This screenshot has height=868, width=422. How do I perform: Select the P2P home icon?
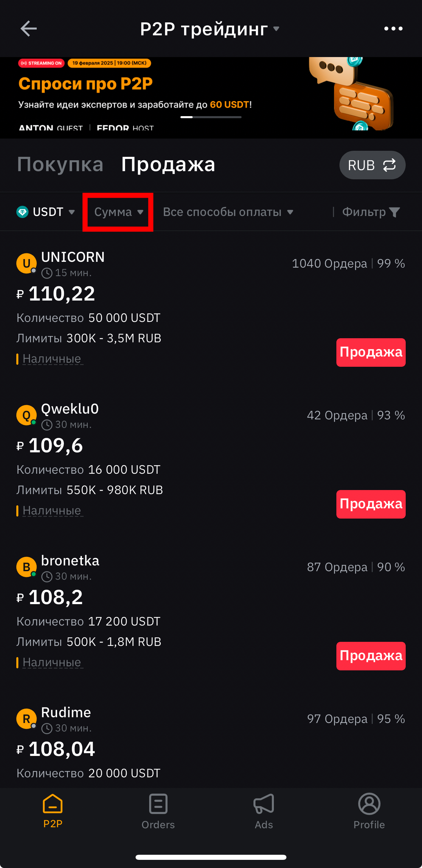(x=53, y=803)
